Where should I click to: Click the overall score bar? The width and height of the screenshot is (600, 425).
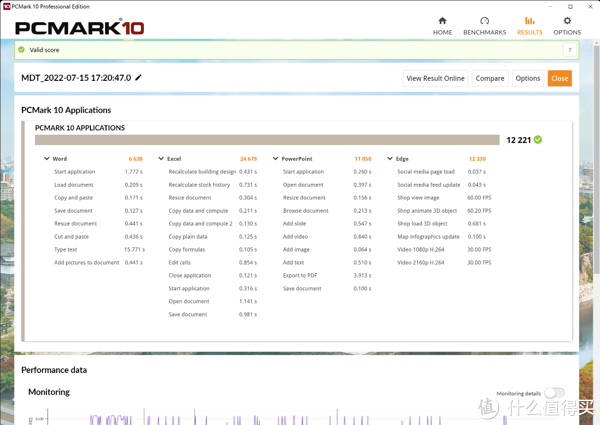point(267,140)
